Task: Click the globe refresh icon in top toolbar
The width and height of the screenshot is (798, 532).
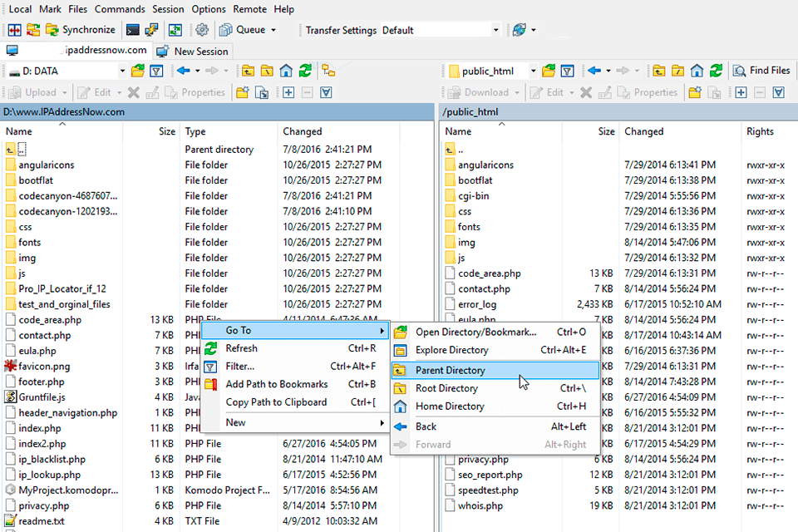Action: pos(519,30)
